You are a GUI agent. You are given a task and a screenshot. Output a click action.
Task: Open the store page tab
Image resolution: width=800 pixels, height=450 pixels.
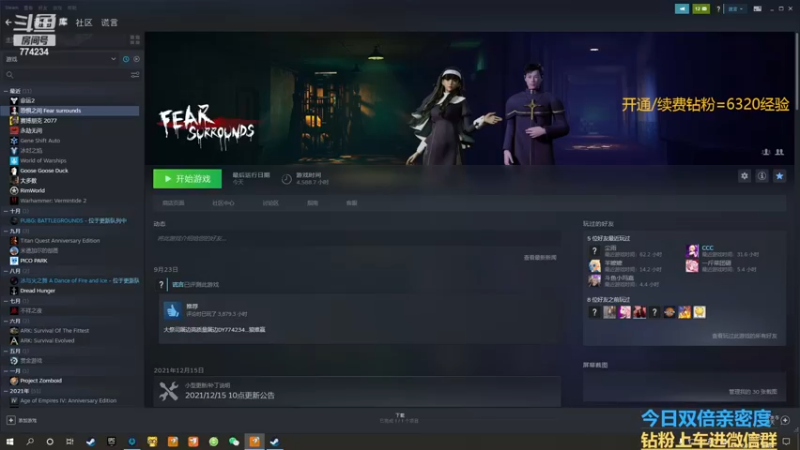tap(173, 203)
